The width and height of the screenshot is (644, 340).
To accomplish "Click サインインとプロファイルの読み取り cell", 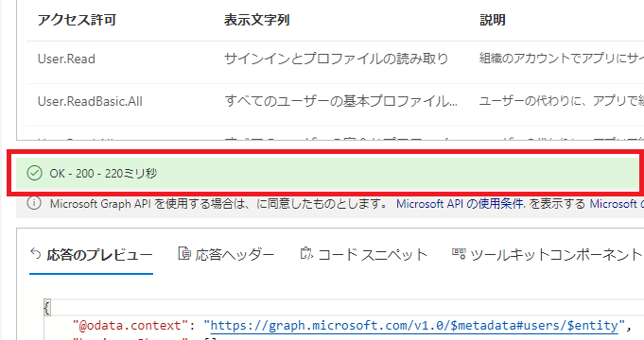I will pos(336,59).
